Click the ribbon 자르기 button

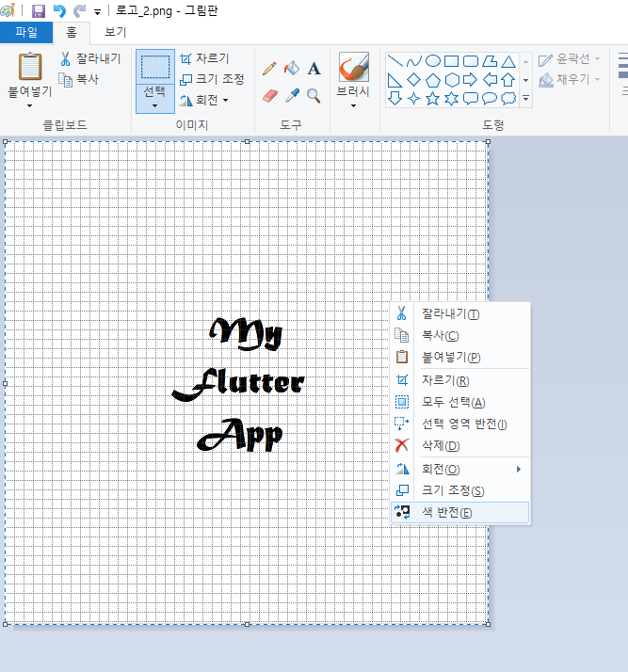click(x=204, y=58)
